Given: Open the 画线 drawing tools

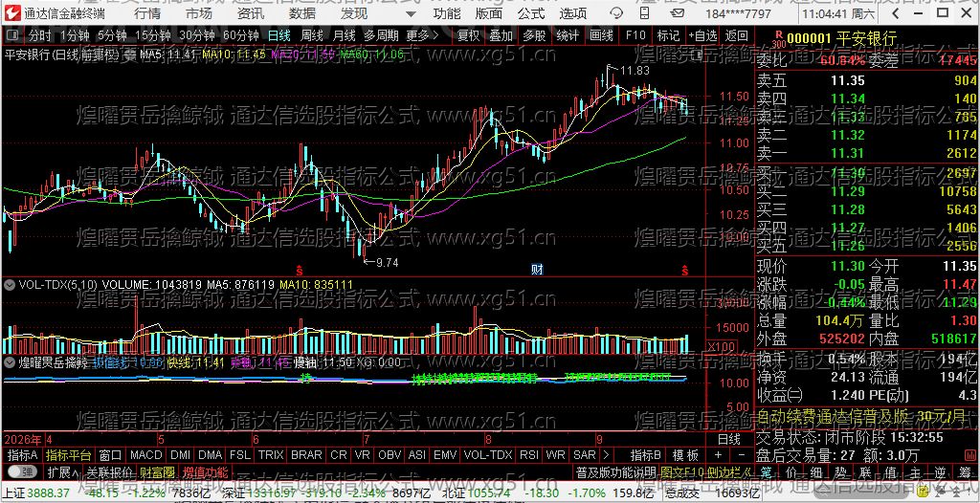Looking at the screenshot, I should click(601, 35).
